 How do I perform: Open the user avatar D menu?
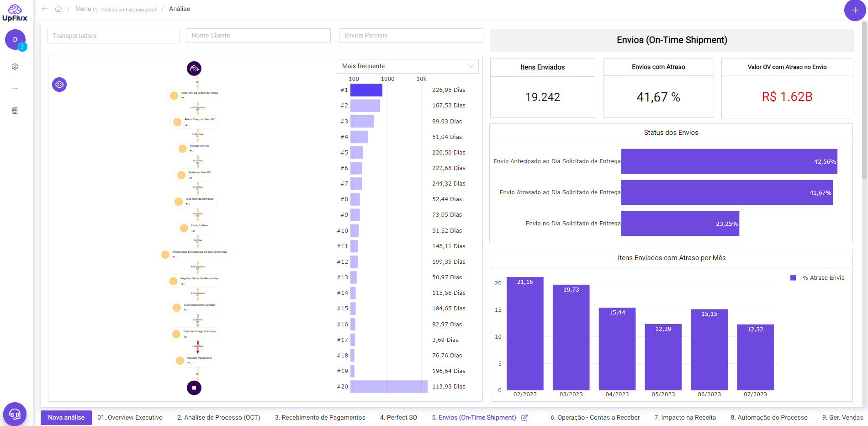click(15, 40)
